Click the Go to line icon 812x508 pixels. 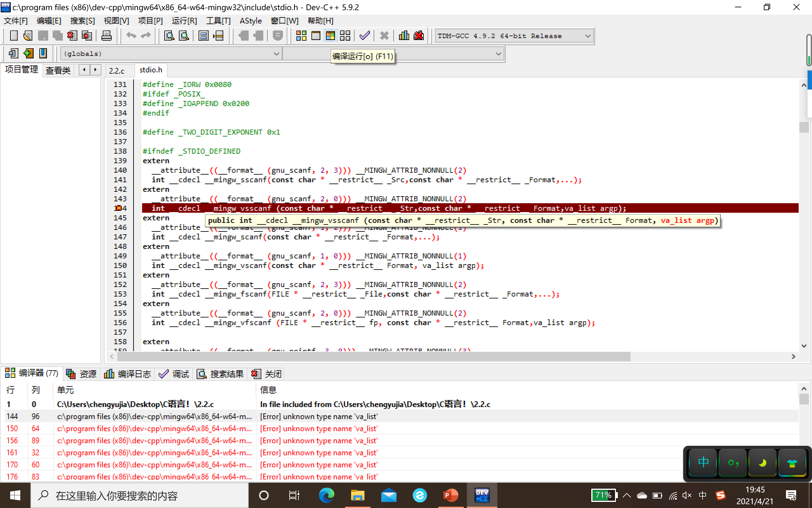pos(218,36)
